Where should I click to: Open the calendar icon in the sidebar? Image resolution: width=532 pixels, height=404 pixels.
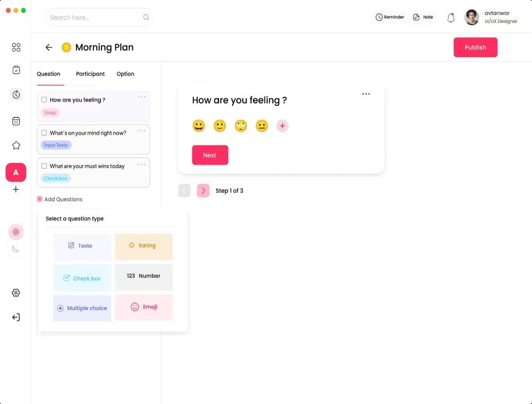tap(16, 120)
